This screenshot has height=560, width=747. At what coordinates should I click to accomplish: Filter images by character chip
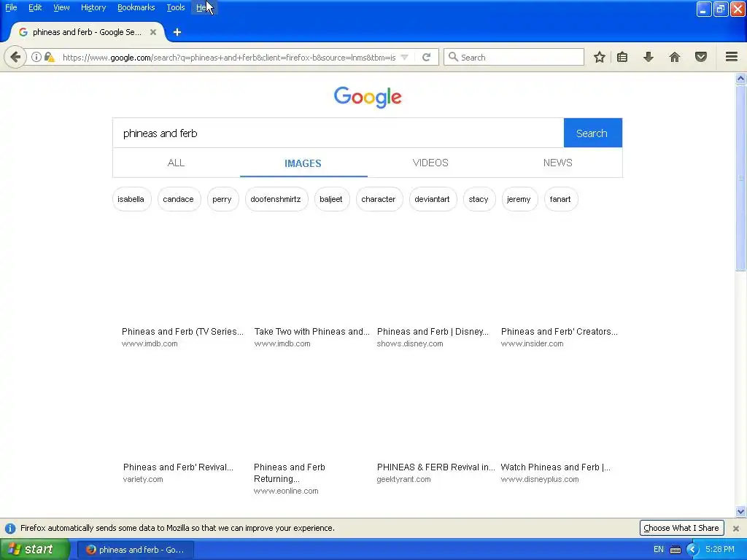pyautogui.click(x=379, y=199)
